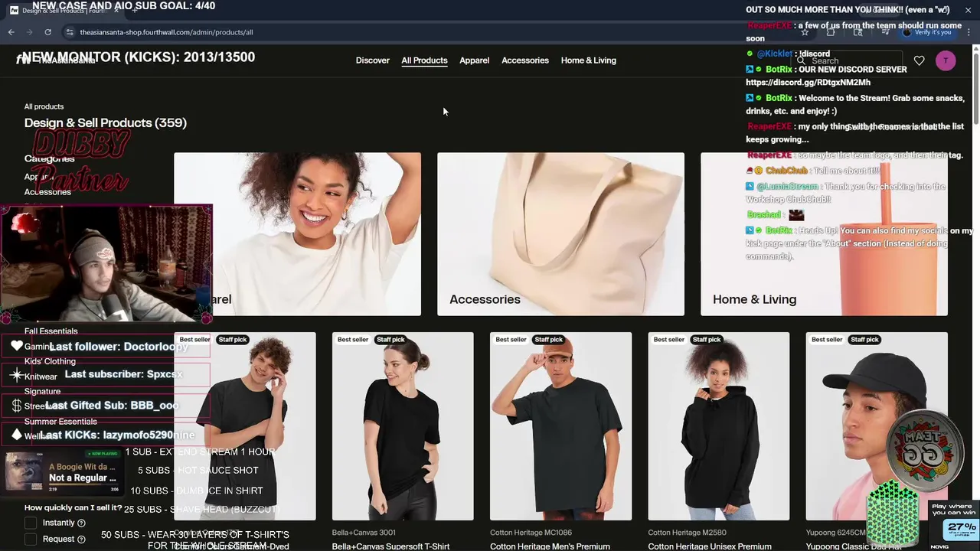Click the Best seller badge on Bella+Canvas shirt
Screen dimensions: 980x551
pos(353,340)
